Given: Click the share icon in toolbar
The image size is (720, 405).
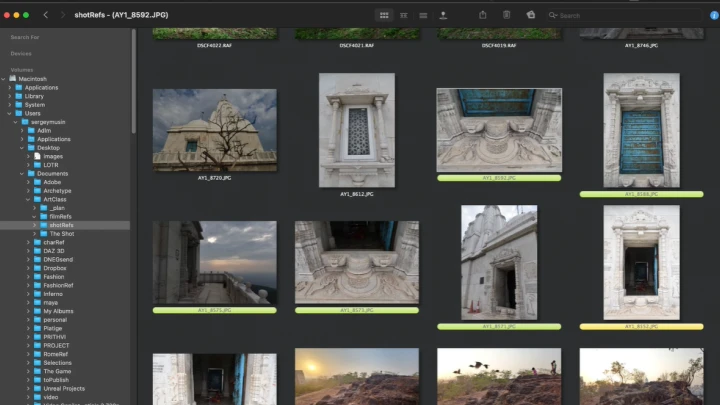Looking at the screenshot, I should 483,15.
